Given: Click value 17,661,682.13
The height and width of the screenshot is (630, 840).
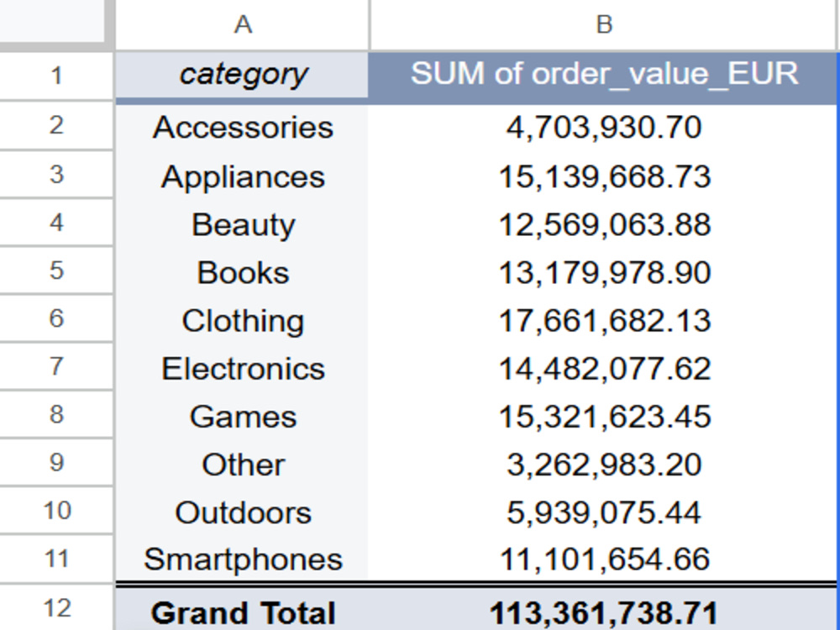Looking at the screenshot, I should (x=603, y=320).
